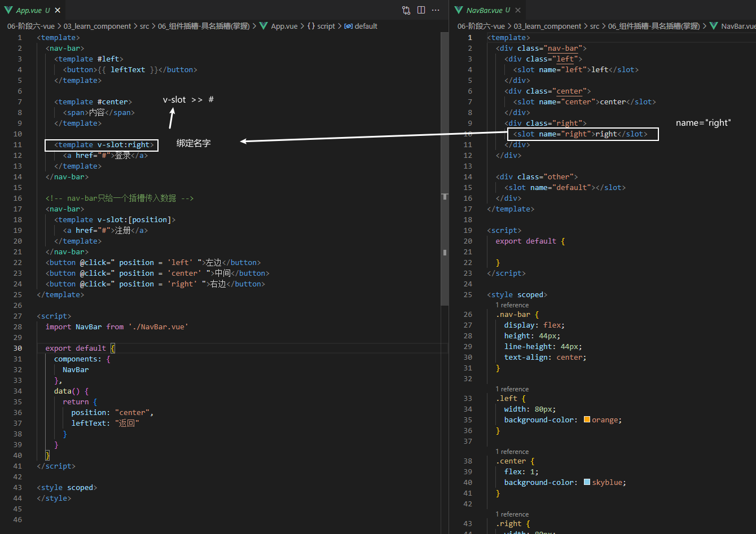Click div class="other" line in NavBar.vue

pyautogui.click(x=537, y=176)
